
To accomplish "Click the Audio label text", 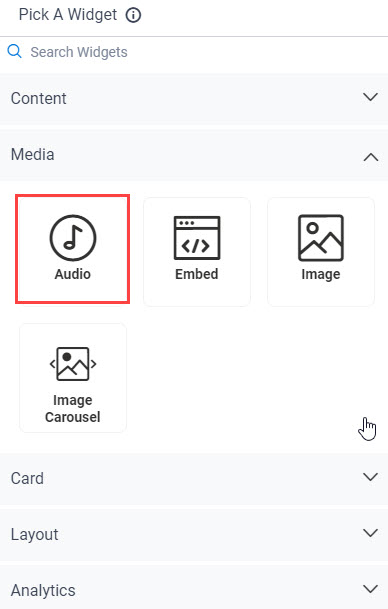I will [x=73, y=274].
